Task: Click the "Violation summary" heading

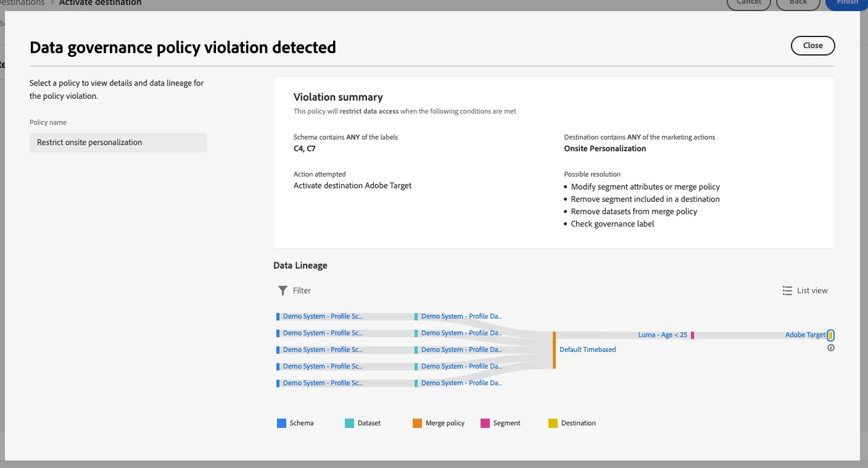Action: click(338, 97)
